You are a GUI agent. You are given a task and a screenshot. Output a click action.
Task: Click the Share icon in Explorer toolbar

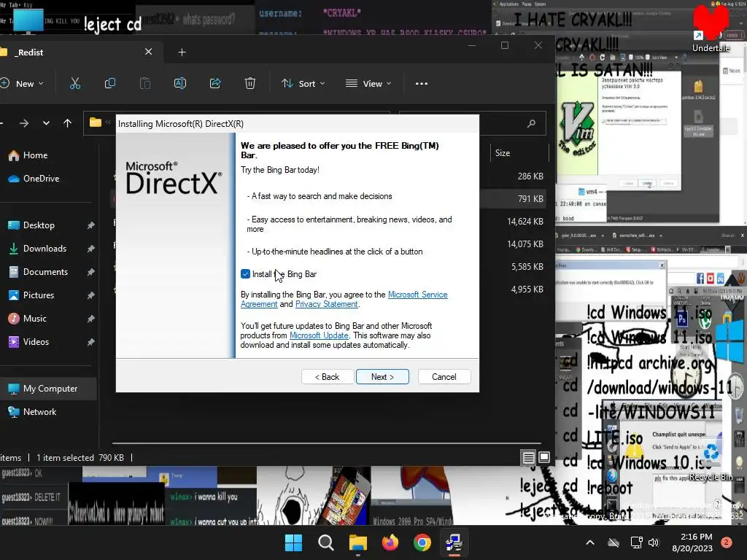click(x=215, y=83)
